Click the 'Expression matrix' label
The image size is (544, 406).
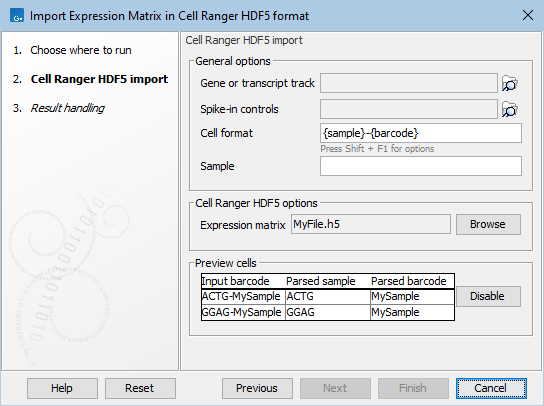(x=243, y=225)
